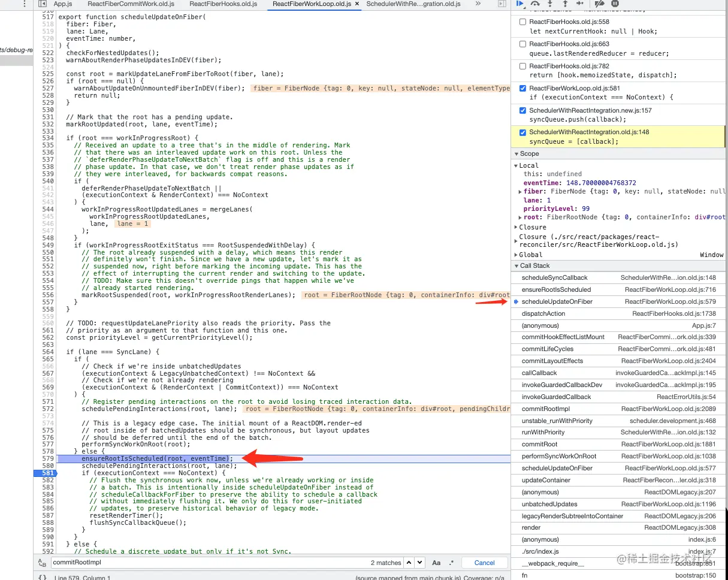Toggle regular expression search
Image resolution: width=728 pixels, height=580 pixels.
451,563
